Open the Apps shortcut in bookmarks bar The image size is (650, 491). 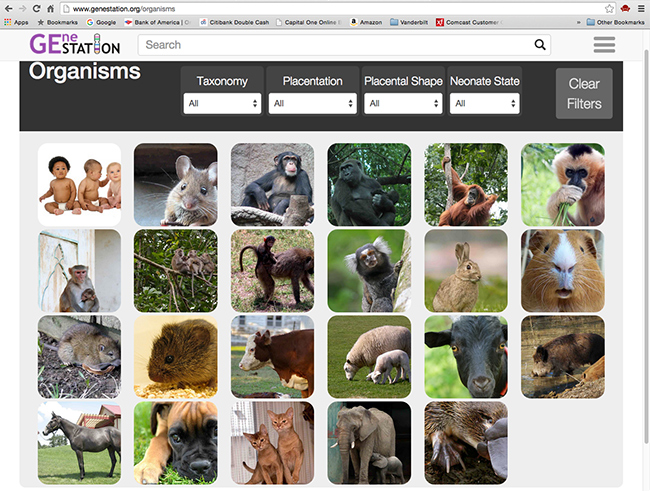point(16,21)
